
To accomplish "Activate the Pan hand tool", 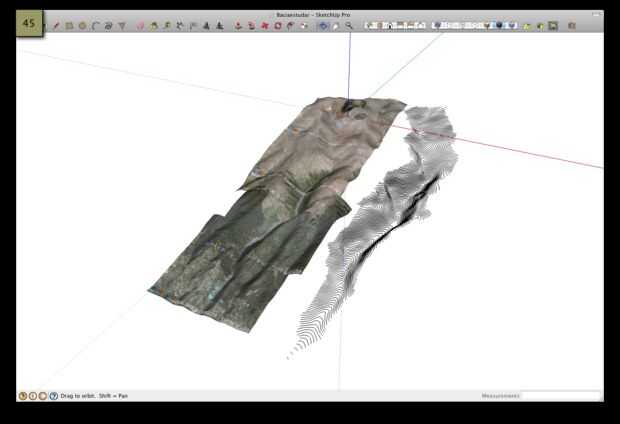I will pos(336,26).
